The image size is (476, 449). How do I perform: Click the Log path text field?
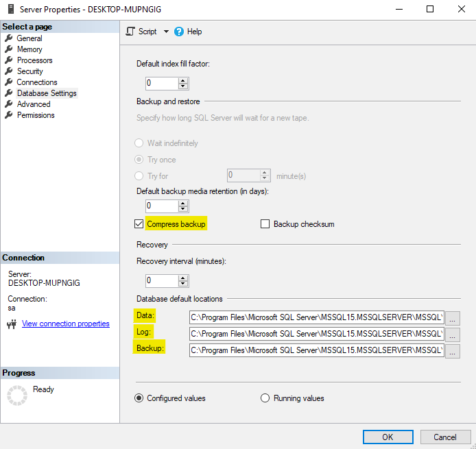click(x=316, y=334)
